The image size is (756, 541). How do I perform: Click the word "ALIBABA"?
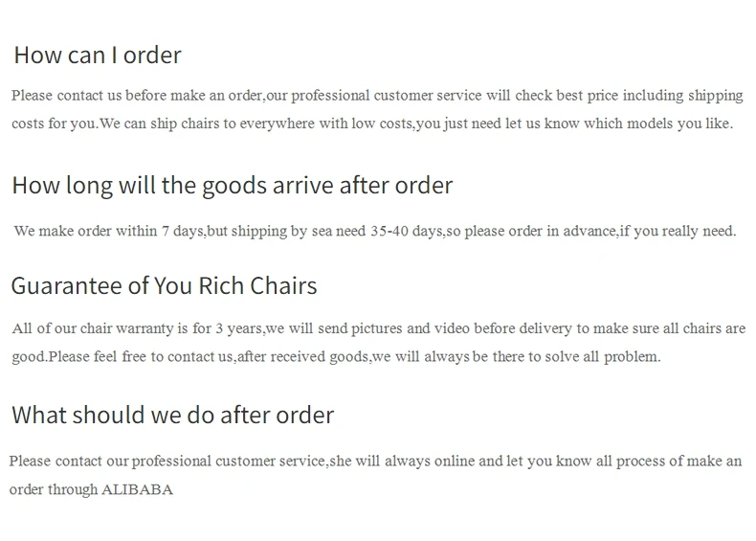pyautogui.click(x=138, y=489)
